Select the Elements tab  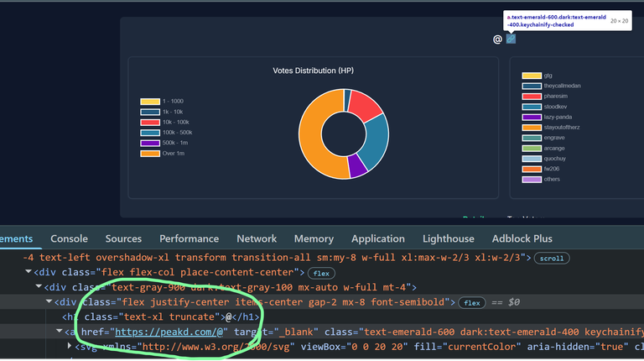[17, 238]
